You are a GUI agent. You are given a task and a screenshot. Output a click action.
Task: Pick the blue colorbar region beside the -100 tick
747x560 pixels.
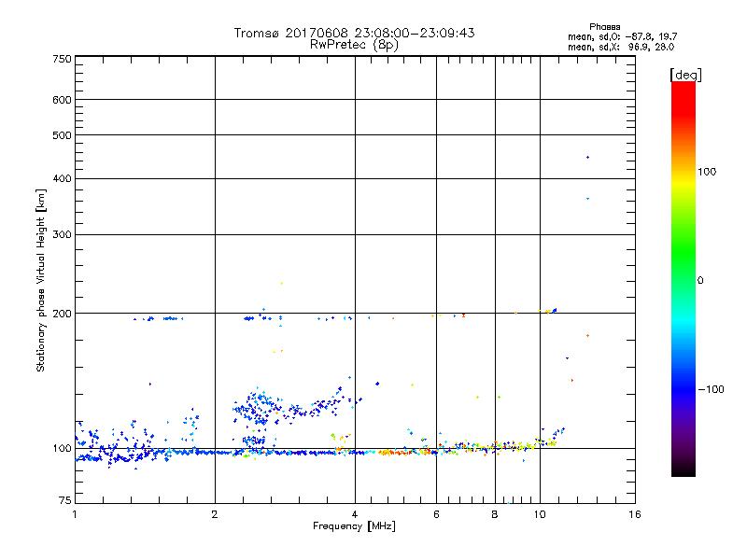click(x=683, y=388)
